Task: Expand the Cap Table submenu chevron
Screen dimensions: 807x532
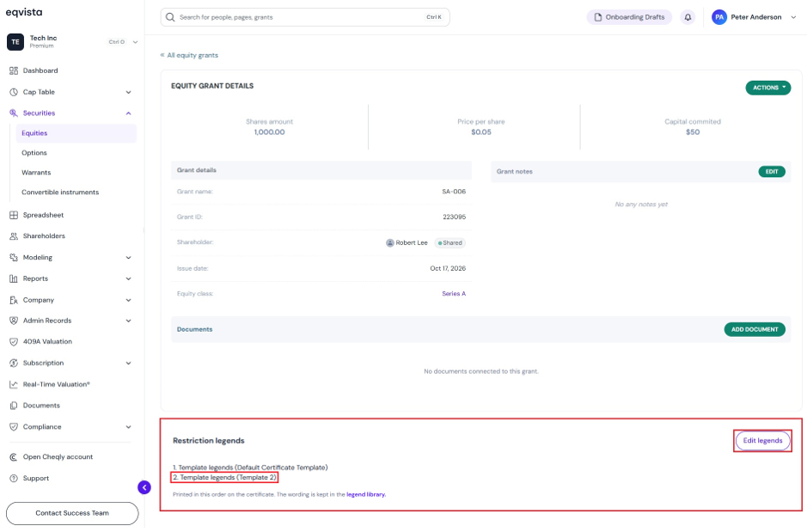Action: click(x=129, y=93)
